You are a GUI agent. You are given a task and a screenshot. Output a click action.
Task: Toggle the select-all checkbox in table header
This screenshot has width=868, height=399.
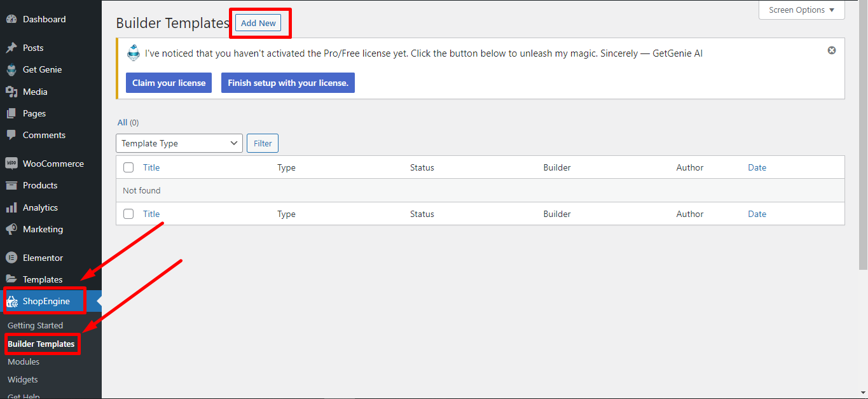128,167
